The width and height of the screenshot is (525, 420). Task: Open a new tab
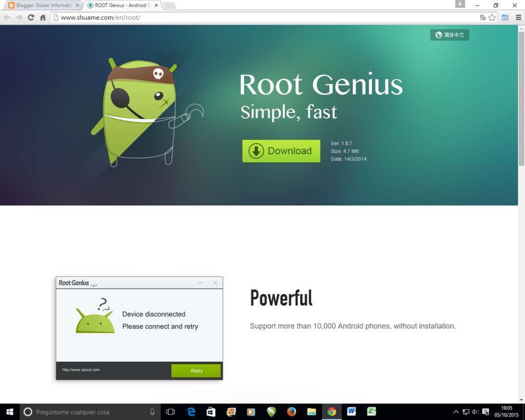click(170, 5)
